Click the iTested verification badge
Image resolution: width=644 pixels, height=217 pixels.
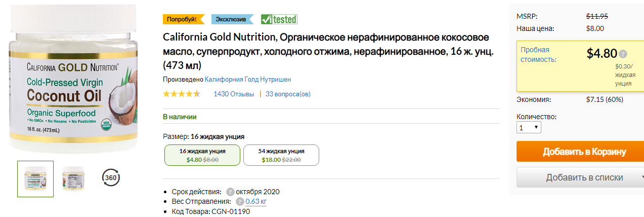pos(279,19)
